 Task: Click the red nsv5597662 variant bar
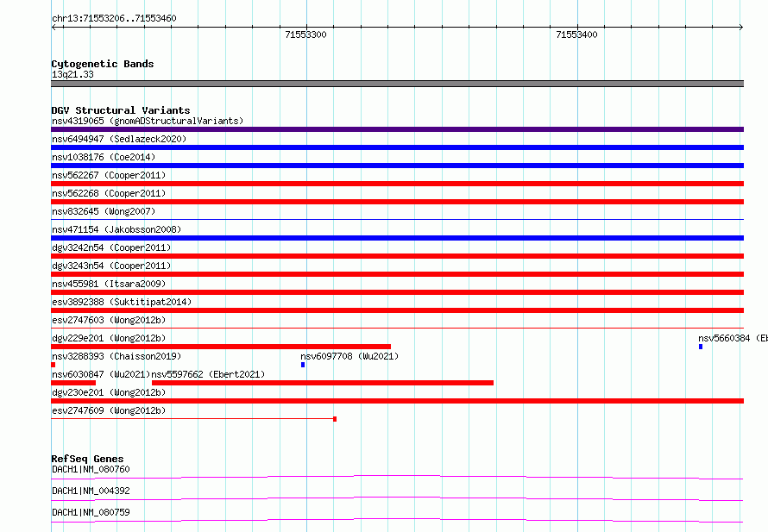click(x=323, y=383)
